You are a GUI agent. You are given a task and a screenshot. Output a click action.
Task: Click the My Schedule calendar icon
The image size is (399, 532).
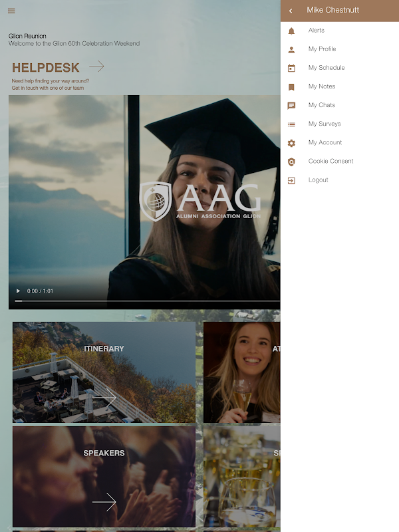tap(291, 68)
